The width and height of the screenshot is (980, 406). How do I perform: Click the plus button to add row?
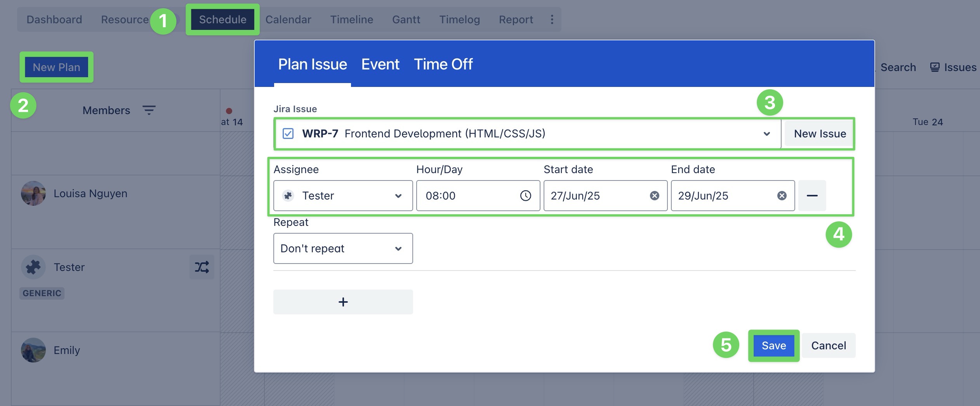(343, 302)
